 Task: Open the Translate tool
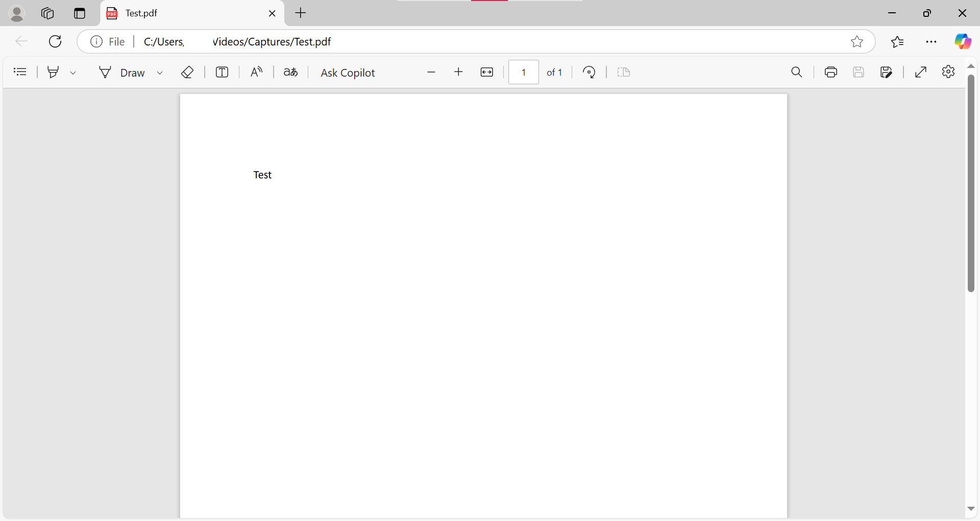pyautogui.click(x=290, y=72)
